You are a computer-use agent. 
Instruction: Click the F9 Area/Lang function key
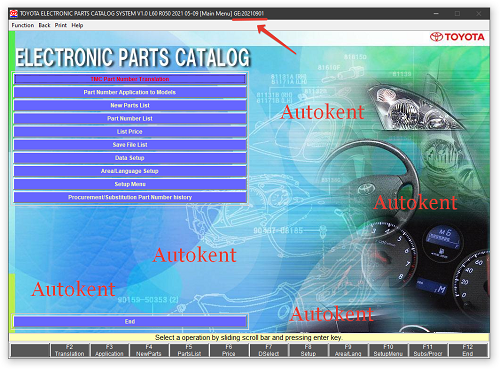348,350
